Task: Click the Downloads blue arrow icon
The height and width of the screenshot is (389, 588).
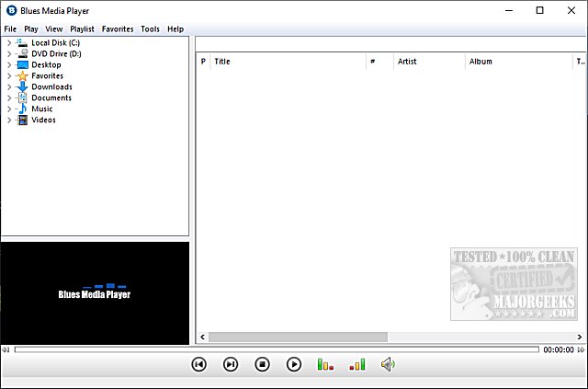Action: tap(22, 86)
